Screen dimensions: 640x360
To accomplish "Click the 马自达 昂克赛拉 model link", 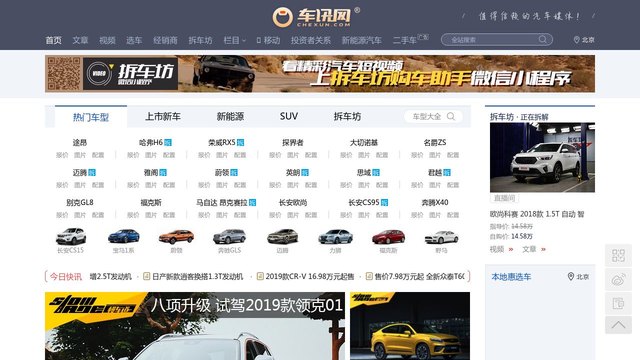I will click(x=222, y=202).
